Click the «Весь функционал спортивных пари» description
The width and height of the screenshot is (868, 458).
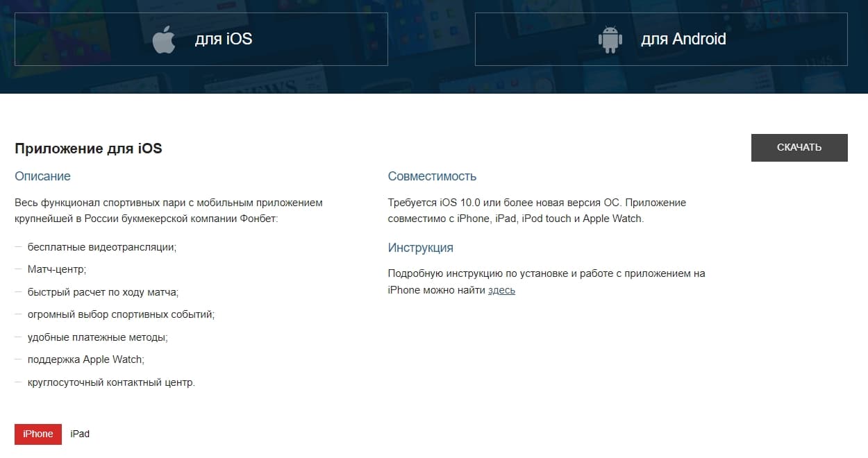click(169, 210)
